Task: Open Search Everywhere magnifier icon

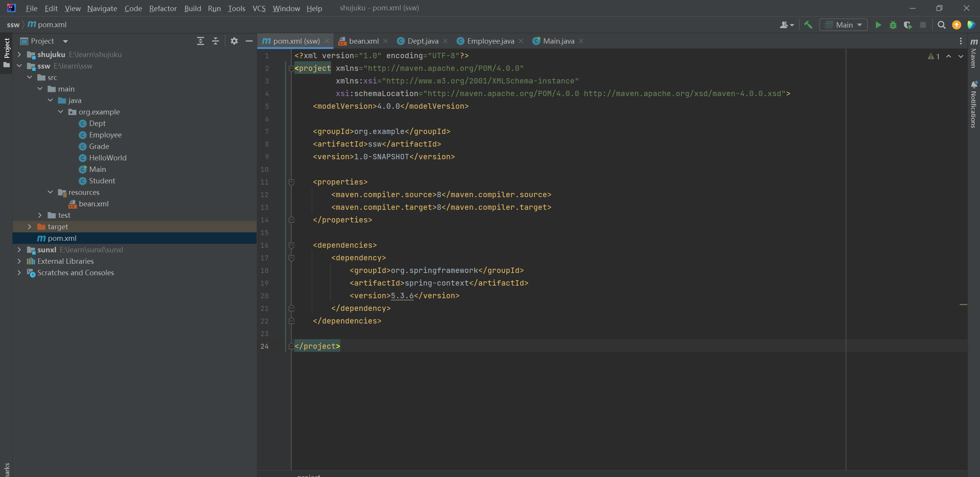Action: (x=941, y=25)
